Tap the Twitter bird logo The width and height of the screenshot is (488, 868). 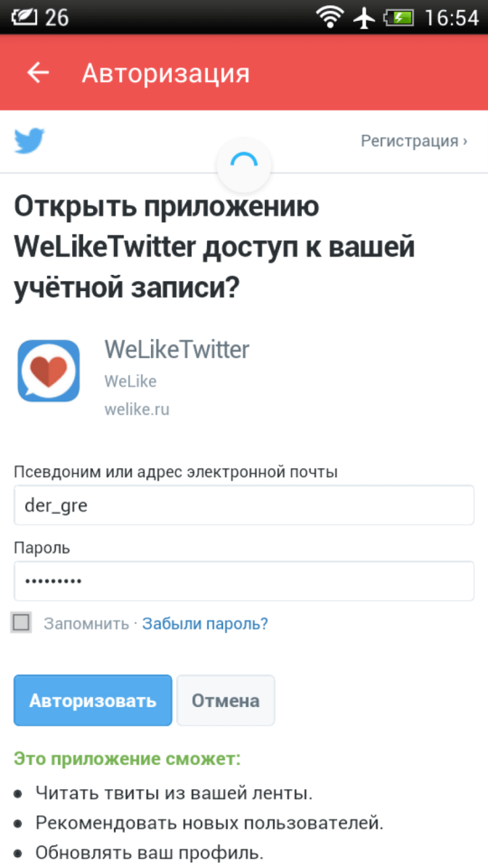point(29,140)
